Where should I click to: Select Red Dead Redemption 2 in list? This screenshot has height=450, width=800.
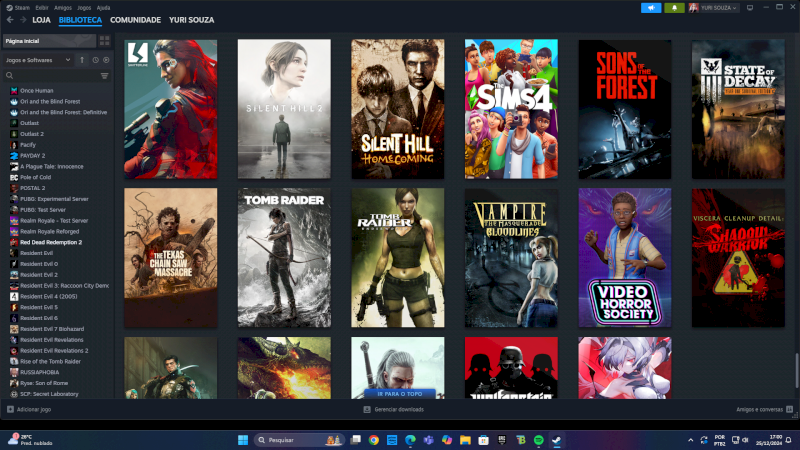click(51, 242)
